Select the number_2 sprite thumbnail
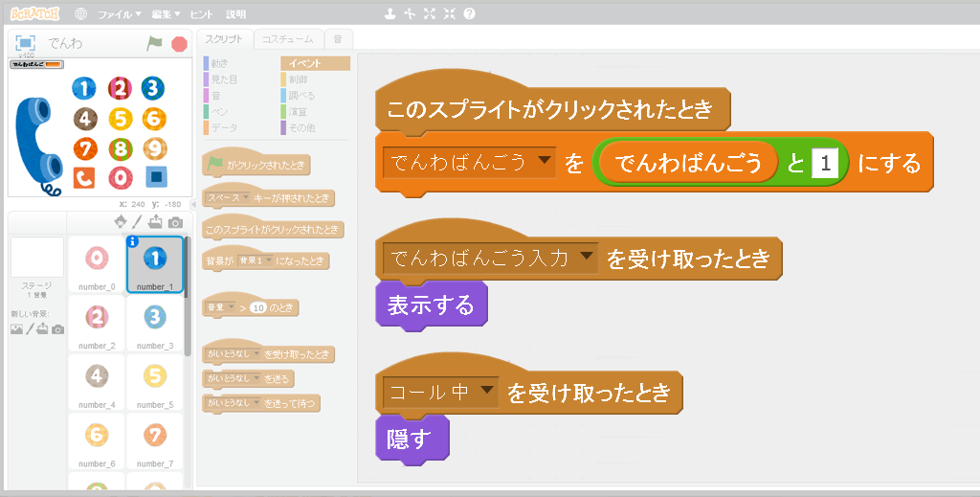This screenshot has width=980, height=497. pos(97,324)
